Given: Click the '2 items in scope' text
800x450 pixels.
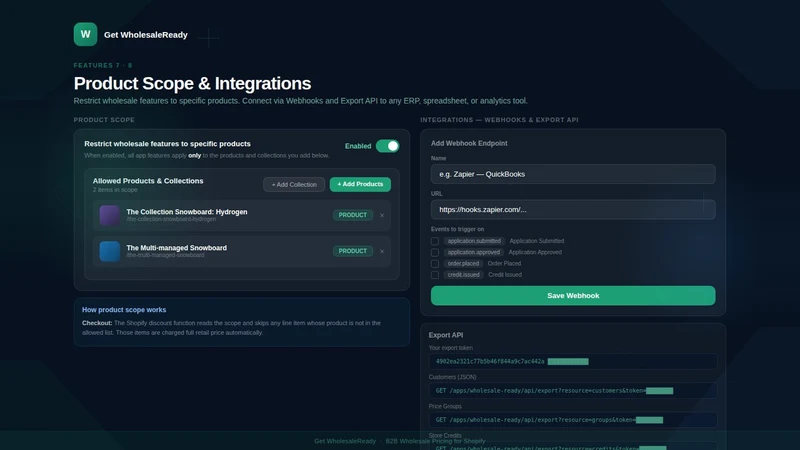Looking at the screenshot, I should 115,190.
